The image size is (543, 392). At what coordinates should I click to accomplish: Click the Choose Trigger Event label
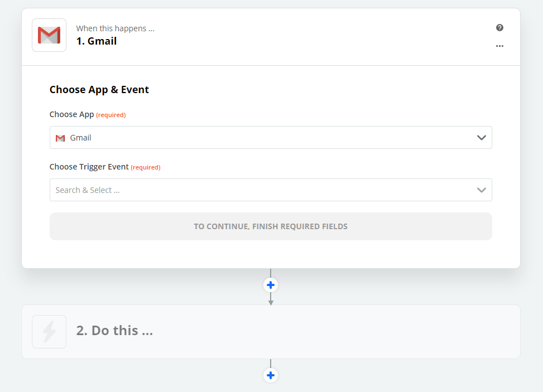(x=89, y=167)
